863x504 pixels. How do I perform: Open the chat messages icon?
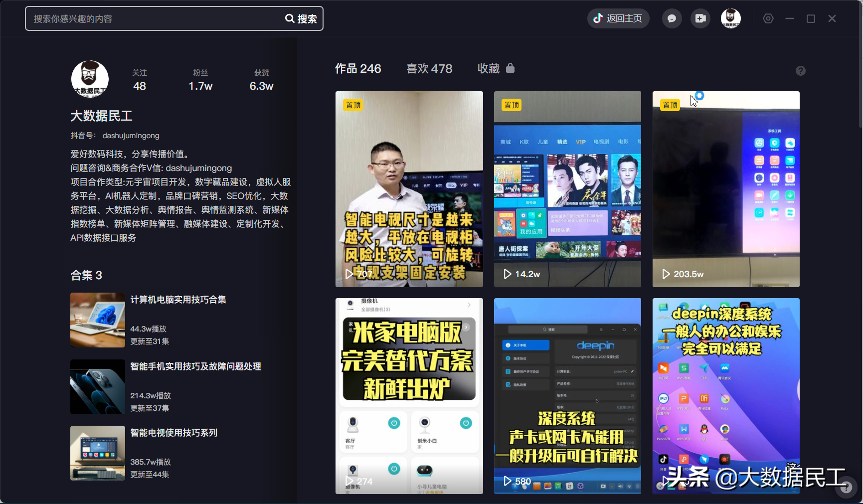[672, 18]
